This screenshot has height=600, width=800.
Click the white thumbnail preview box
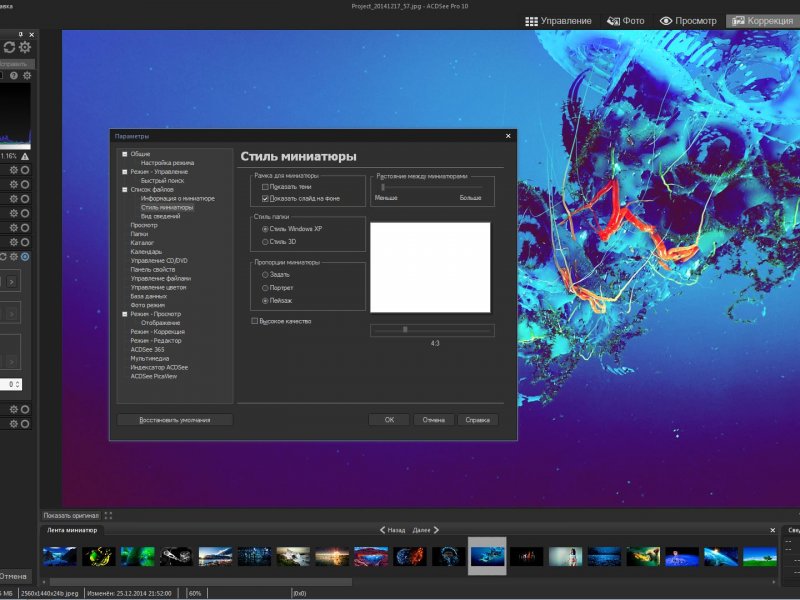click(x=430, y=267)
